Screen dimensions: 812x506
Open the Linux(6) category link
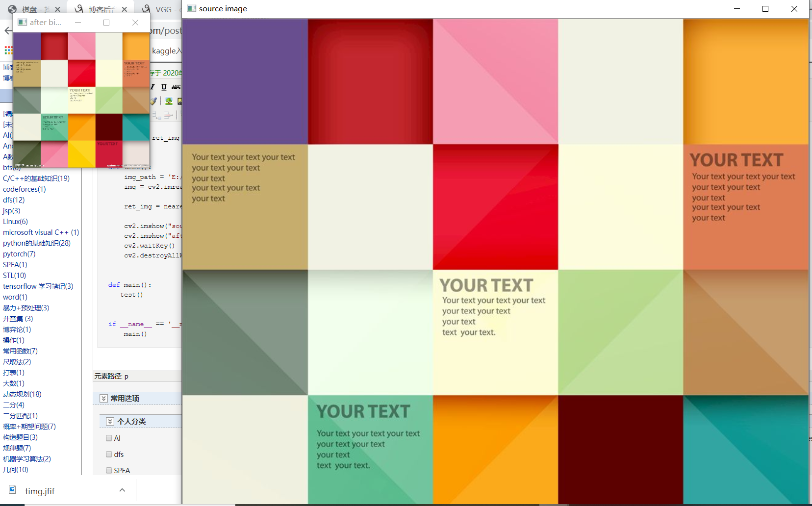point(16,222)
